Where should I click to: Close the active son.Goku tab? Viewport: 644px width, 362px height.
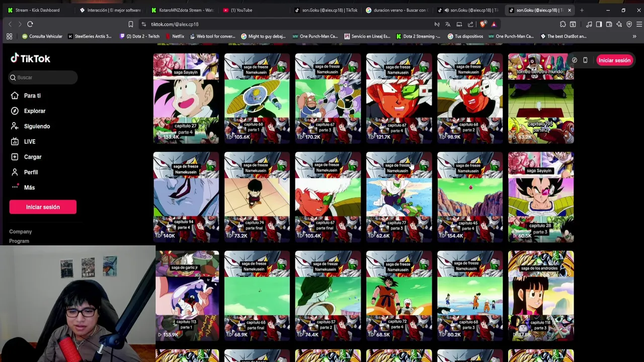tap(570, 10)
